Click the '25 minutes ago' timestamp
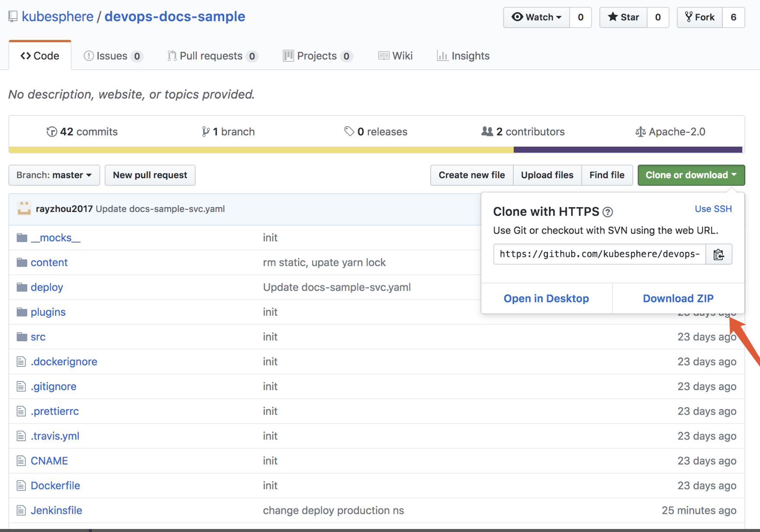This screenshot has height=532, width=760. point(699,510)
